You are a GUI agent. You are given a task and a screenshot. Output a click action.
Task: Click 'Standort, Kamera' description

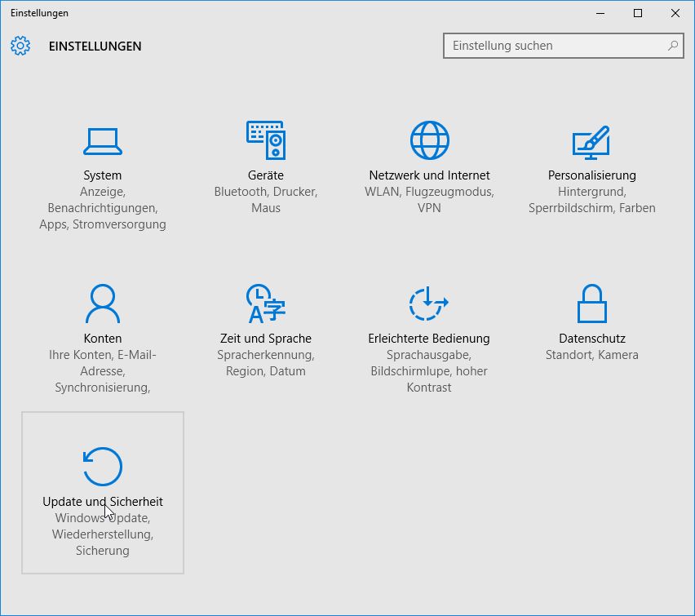point(592,355)
